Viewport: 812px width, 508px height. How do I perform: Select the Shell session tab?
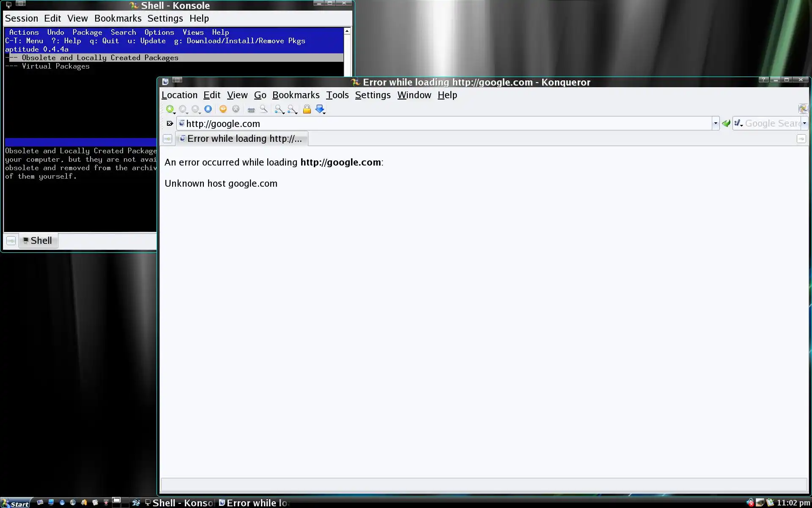click(x=38, y=241)
